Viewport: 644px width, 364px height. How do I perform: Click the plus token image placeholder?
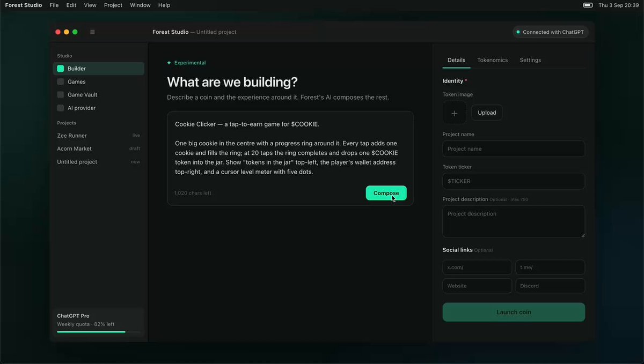454,113
